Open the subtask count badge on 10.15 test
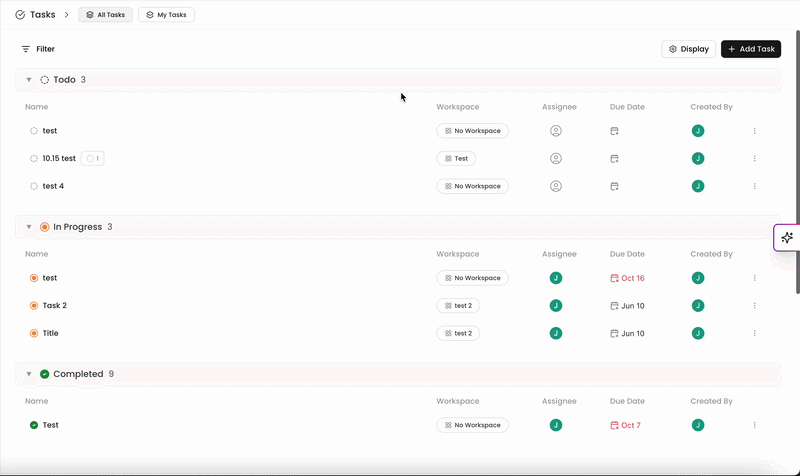800x476 pixels. coord(92,159)
